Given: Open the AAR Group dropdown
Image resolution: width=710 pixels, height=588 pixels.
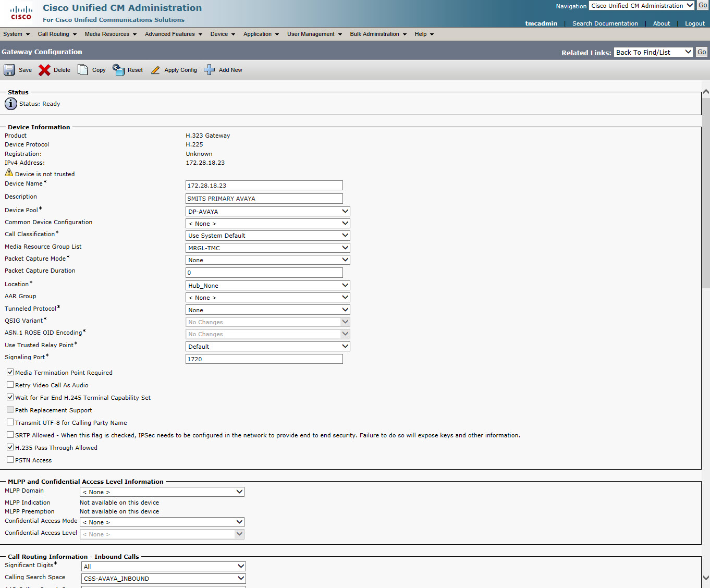Looking at the screenshot, I should pyautogui.click(x=268, y=298).
